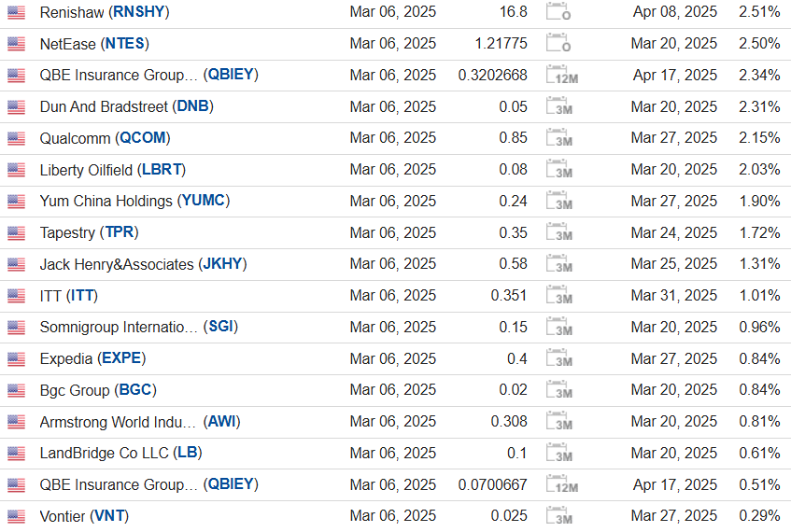Click Bgc Group (BGC) company link
Viewport: 791px width, 532px height.
pyautogui.click(x=97, y=390)
